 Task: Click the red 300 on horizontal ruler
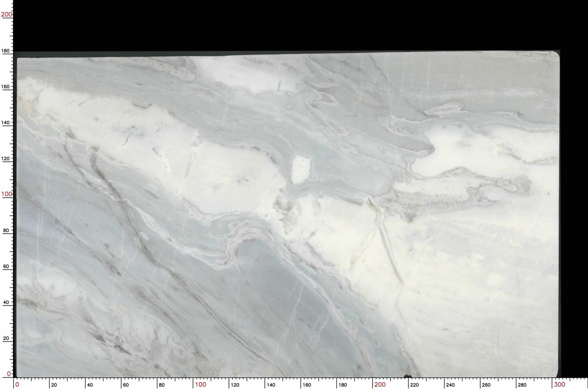click(559, 385)
